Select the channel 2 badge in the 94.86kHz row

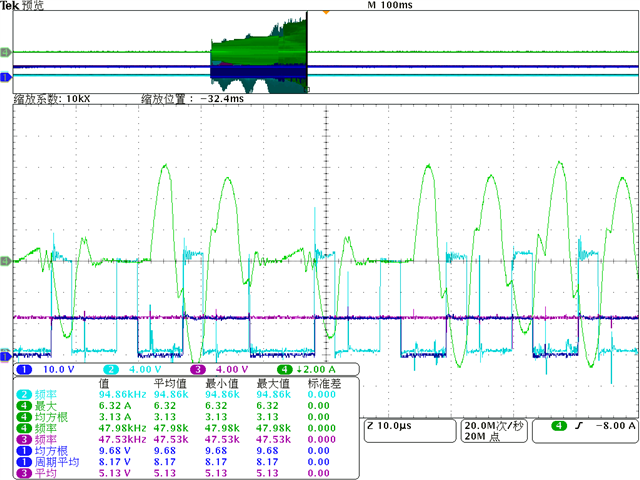click(x=24, y=395)
